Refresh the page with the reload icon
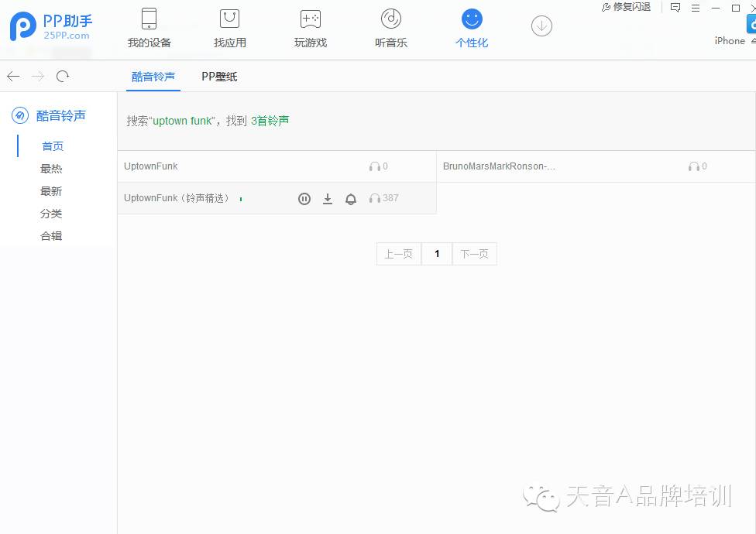 point(63,76)
